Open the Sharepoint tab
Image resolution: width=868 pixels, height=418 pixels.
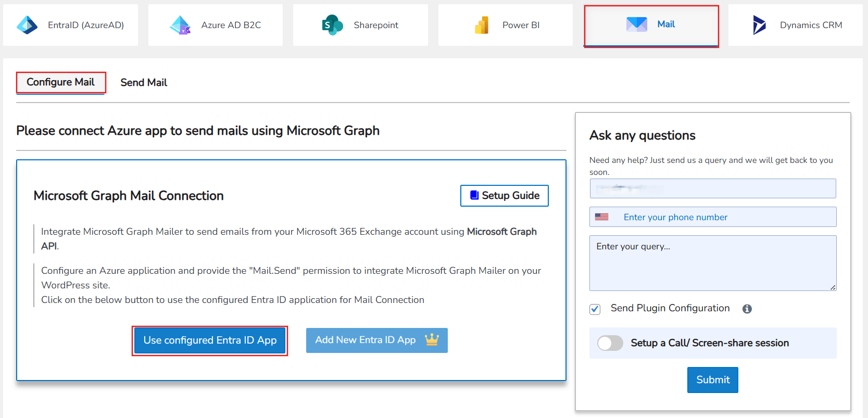pos(360,25)
